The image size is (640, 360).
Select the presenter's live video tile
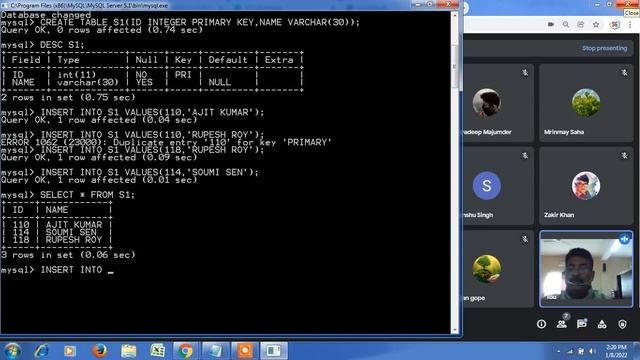pos(586,269)
